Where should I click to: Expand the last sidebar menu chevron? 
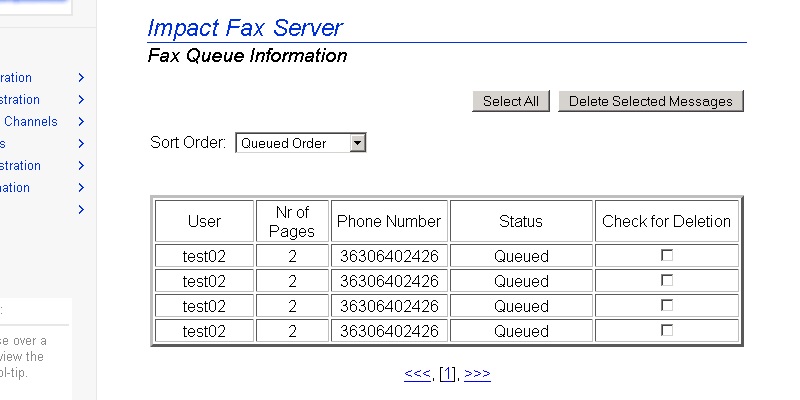[x=81, y=210]
